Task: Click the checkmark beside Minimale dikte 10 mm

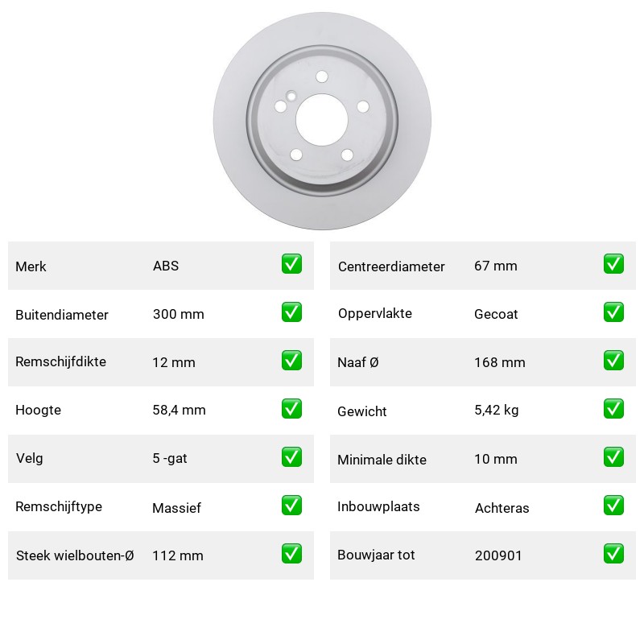Action: [613, 457]
